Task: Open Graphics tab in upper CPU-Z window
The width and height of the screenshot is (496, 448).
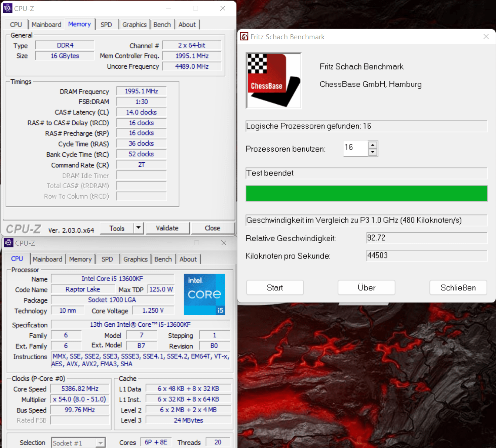Action: pyautogui.click(x=135, y=25)
